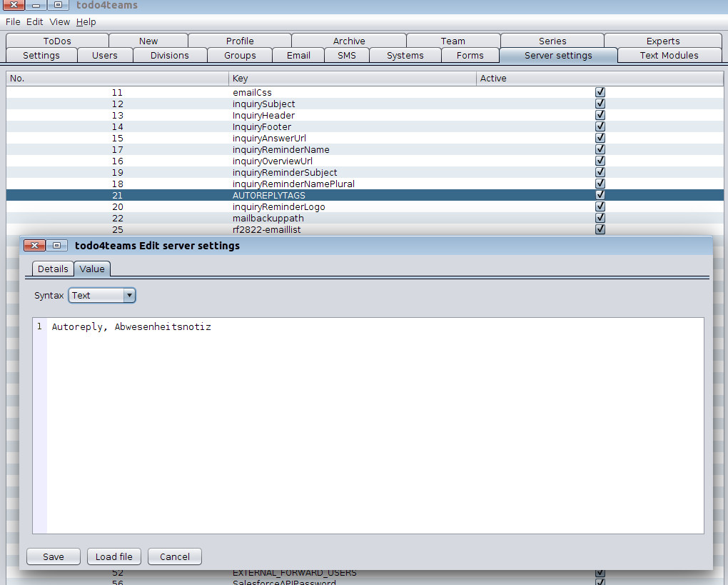Close the Edit server settings dialog

[x=34, y=245]
